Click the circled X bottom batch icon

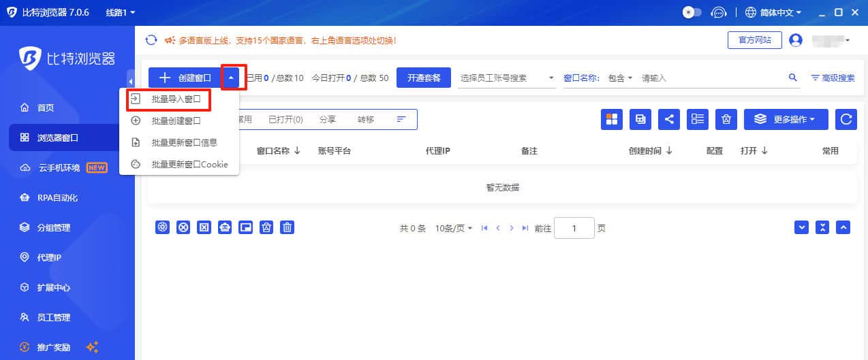183,227
